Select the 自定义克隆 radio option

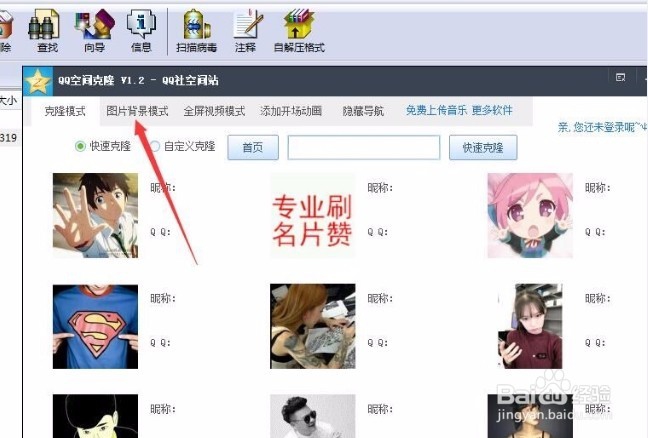pos(183,146)
